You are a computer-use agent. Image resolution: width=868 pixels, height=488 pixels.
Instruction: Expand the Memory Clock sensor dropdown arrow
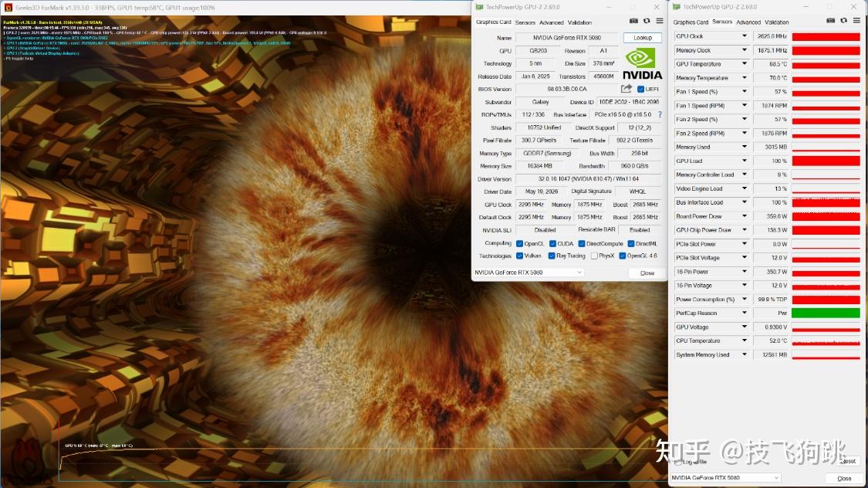(744, 50)
